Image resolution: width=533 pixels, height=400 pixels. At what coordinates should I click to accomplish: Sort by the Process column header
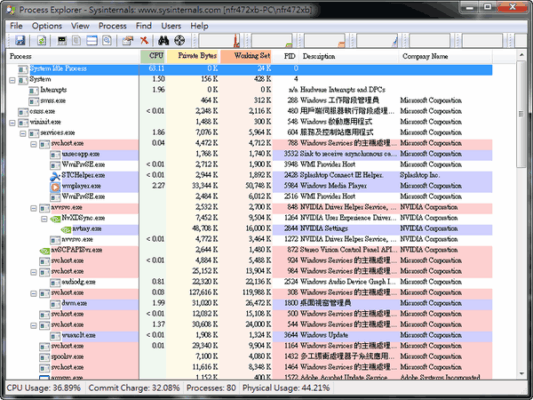tap(73, 56)
